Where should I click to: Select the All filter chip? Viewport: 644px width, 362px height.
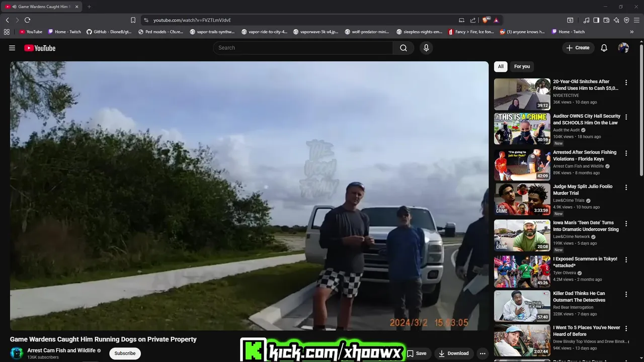point(501,66)
